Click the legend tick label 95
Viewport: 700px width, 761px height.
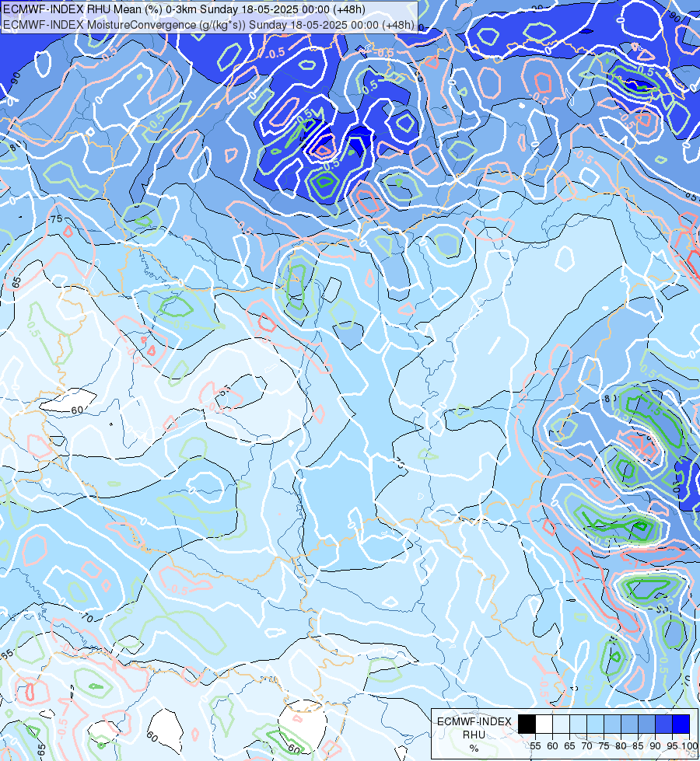(672, 746)
